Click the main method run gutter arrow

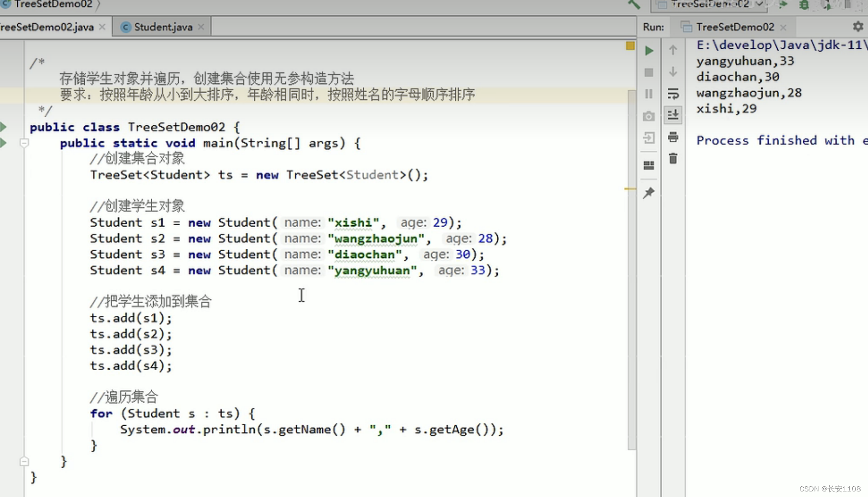[x=3, y=142]
